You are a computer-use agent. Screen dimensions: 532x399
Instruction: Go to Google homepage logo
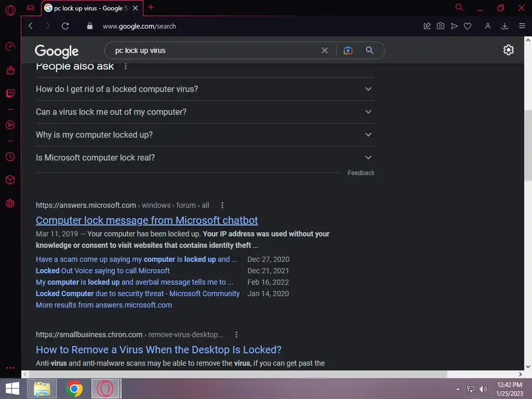click(57, 51)
